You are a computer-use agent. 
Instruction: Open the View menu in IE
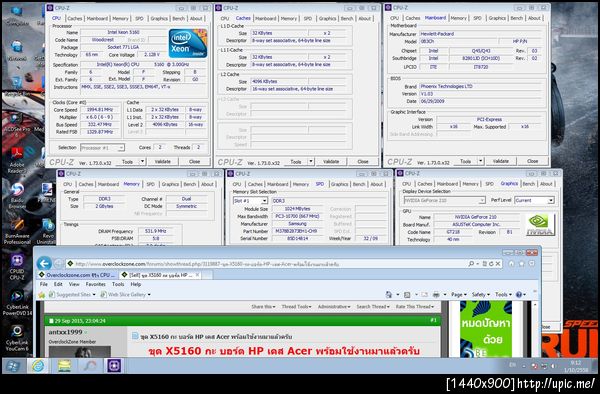tap(74, 284)
